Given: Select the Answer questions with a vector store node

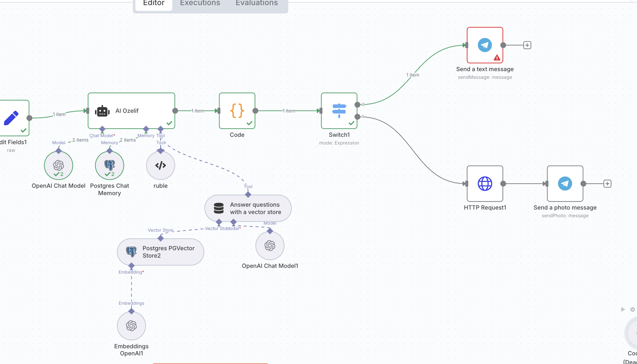Looking at the screenshot, I should [248, 208].
